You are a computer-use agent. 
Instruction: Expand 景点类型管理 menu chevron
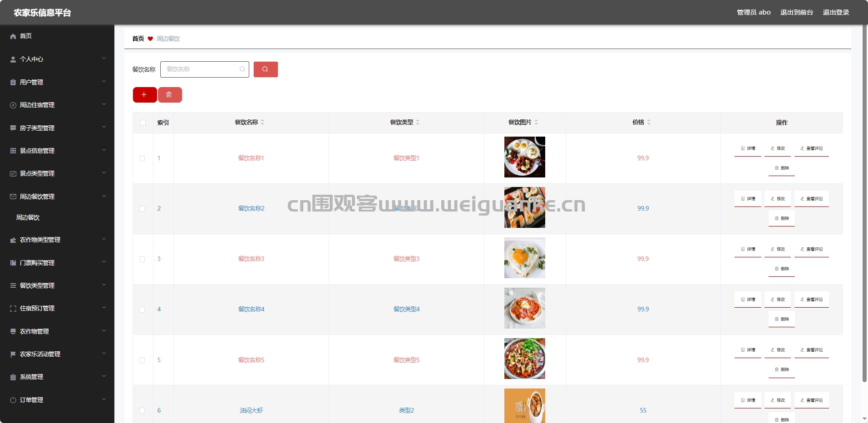tap(104, 173)
